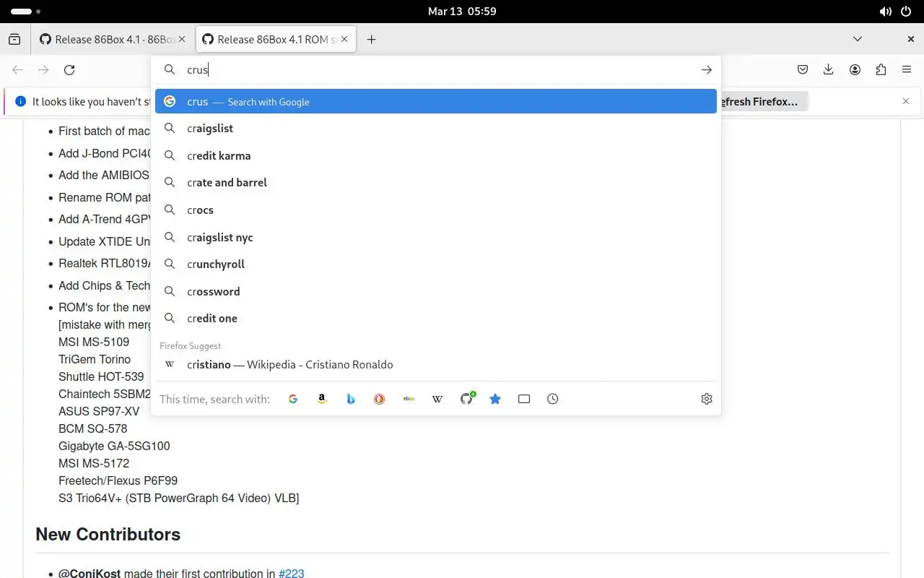
Task: Click the 'Shuttle HOT-539' text
Action: tap(101, 376)
